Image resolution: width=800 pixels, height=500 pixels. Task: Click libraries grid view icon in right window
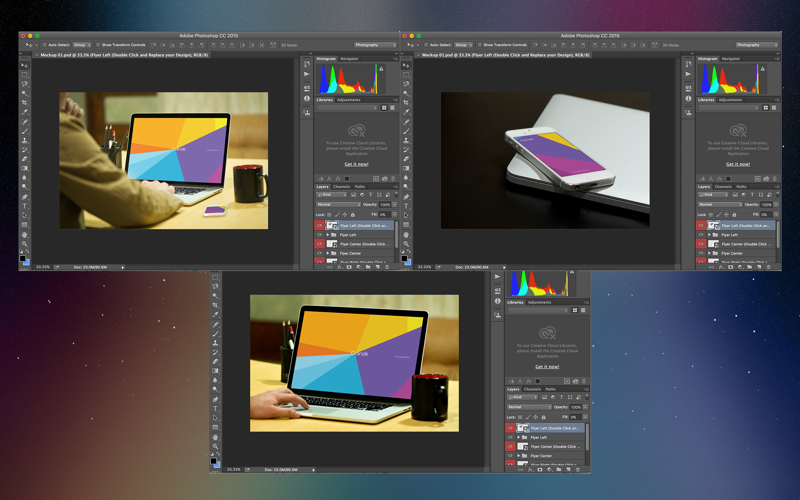pos(766,108)
